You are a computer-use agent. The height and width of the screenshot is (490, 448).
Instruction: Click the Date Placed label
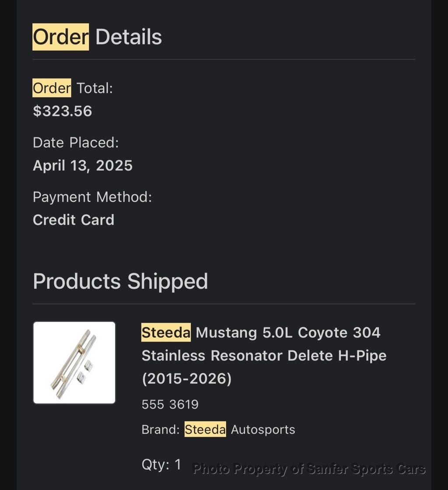coord(76,143)
